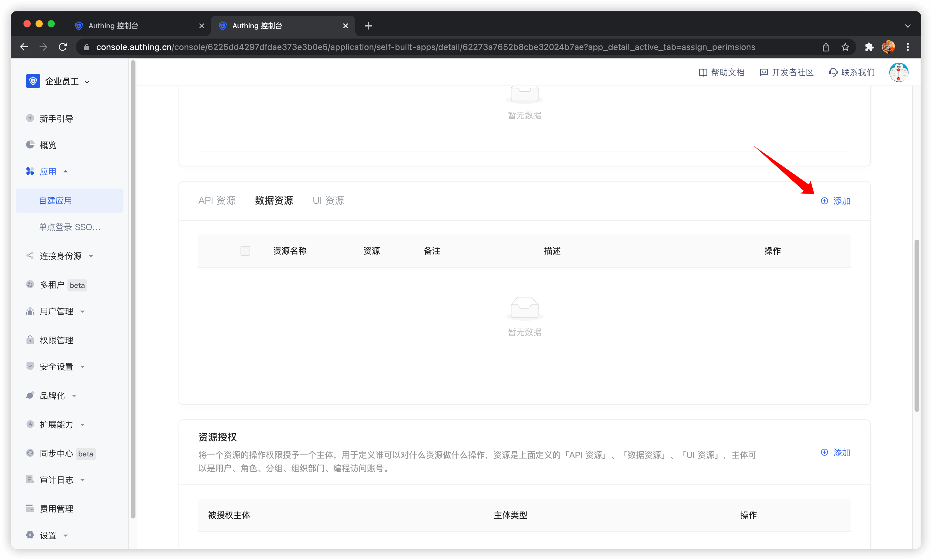Open 权限管理 lock icon in sidebar
The image size is (932, 560).
click(30, 340)
